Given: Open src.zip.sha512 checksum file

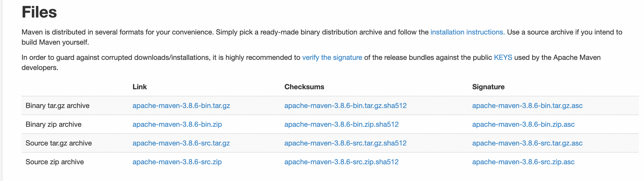Looking at the screenshot, I should pos(341,162).
